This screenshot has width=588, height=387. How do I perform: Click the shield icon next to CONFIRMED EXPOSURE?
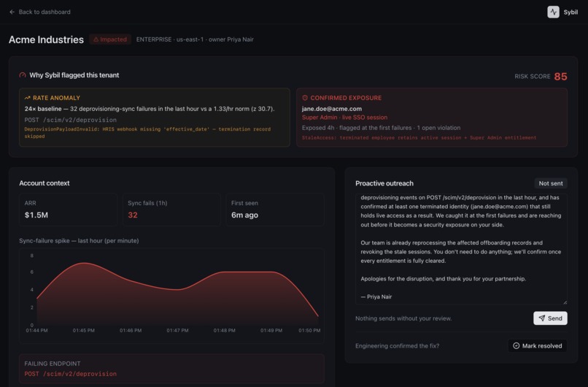pyautogui.click(x=305, y=98)
